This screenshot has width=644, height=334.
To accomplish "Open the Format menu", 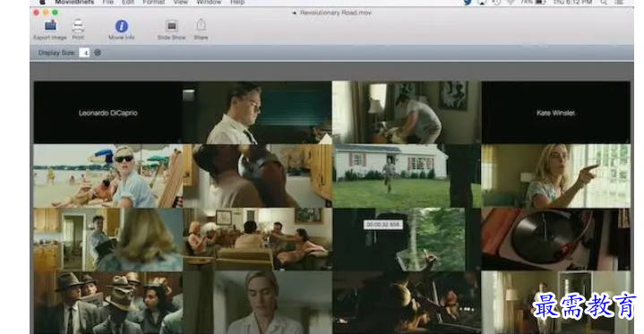I will pyautogui.click(x=153, y=2).
